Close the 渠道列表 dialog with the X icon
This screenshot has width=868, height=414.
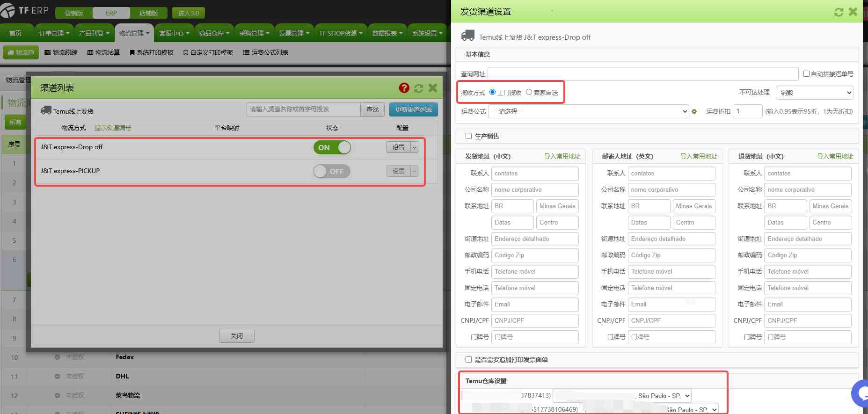(433, 88)
